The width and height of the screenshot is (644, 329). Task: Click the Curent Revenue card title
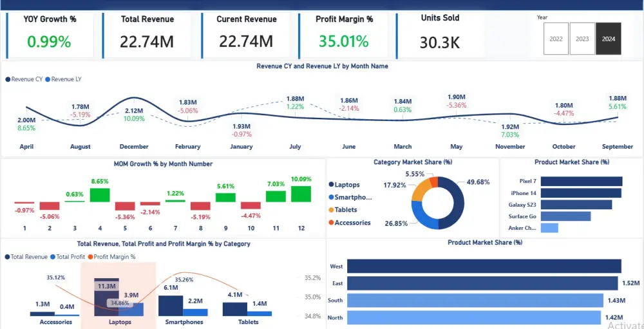coord(247,19)
